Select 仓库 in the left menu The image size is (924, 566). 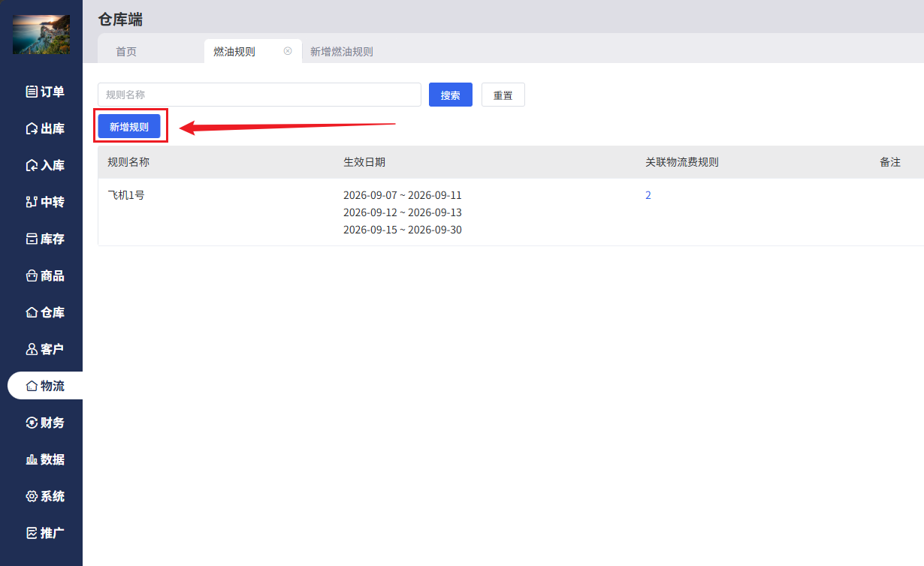pyautogui.click(x=44, y=312)
